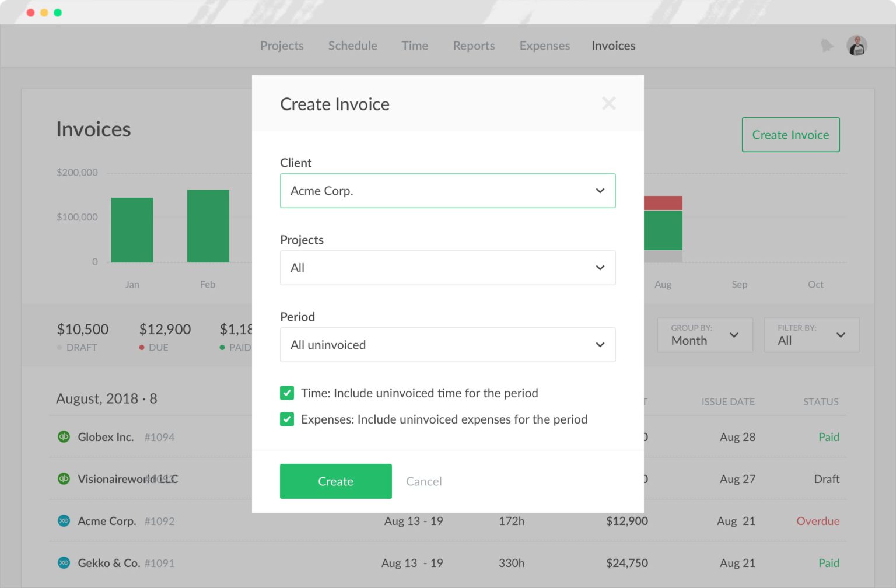
Task: Click the green Create button
Action: (x=335, y=481)
